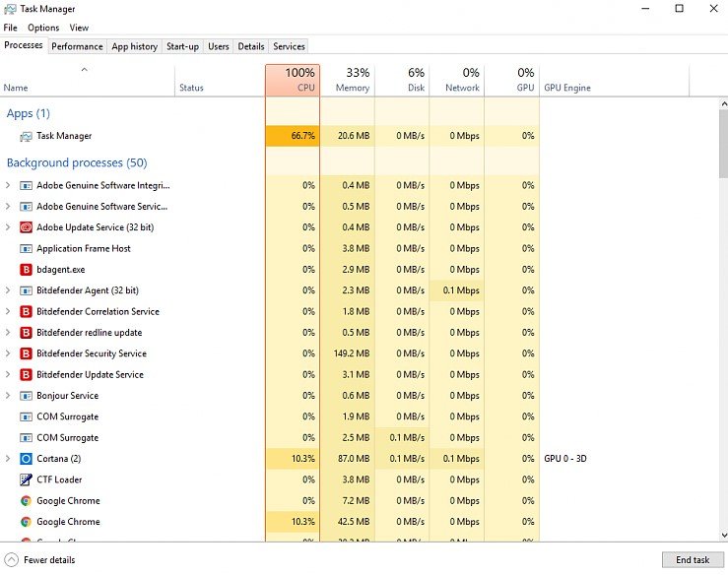728x575 pixels.
Task: Sort by the Network column header
Action: point(457,81)
